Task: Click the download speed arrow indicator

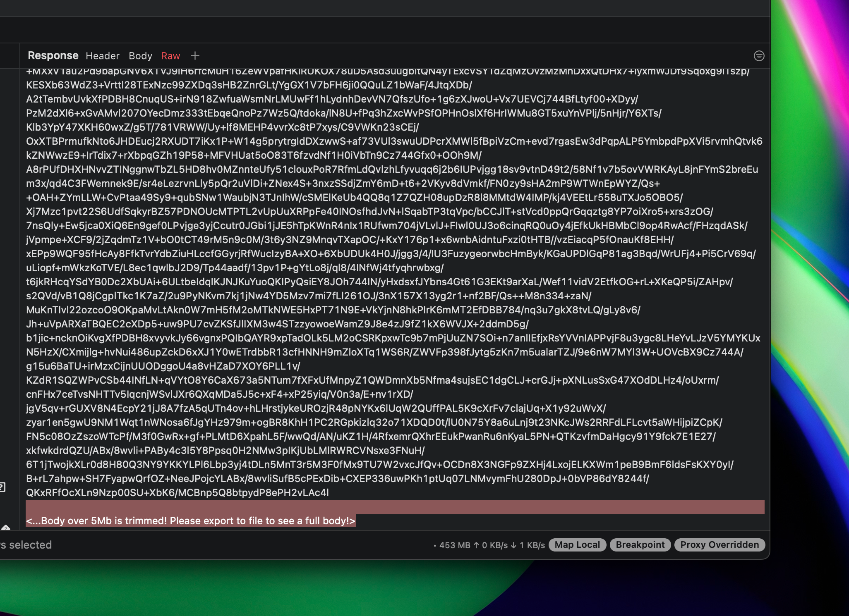Action: click(x=513, y=545)
